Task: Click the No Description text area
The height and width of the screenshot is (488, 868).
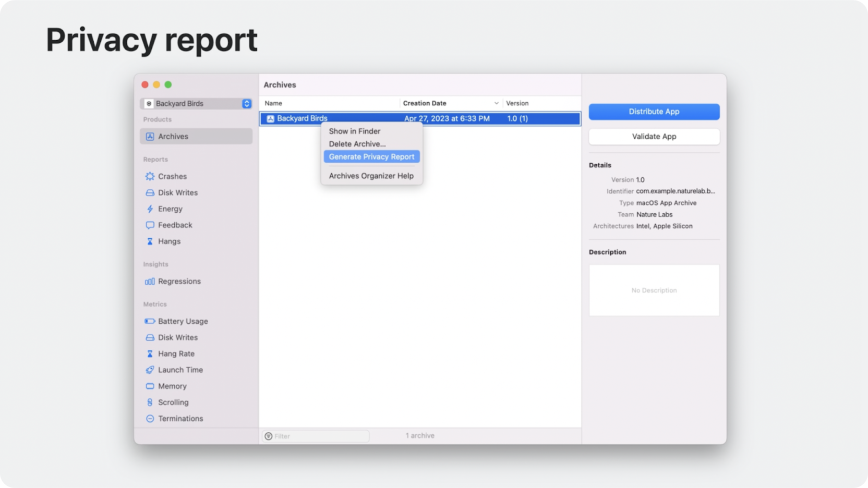Action: 654,290
